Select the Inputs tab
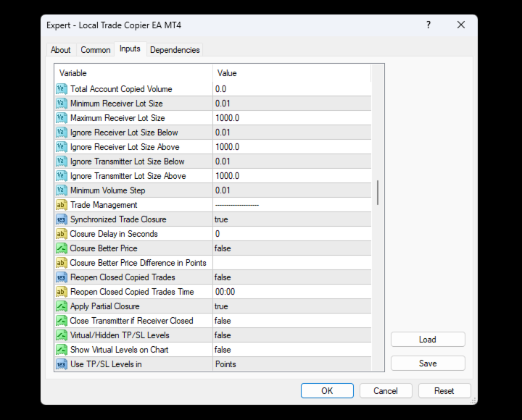The height and width of the screenshot is (420, 522). tap(130, 49)
